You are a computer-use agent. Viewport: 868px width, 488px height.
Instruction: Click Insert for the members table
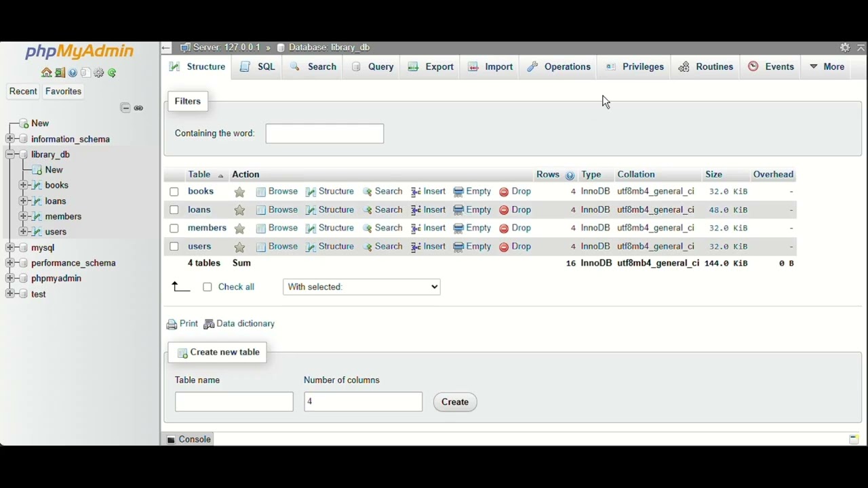(x=428, y=228)
